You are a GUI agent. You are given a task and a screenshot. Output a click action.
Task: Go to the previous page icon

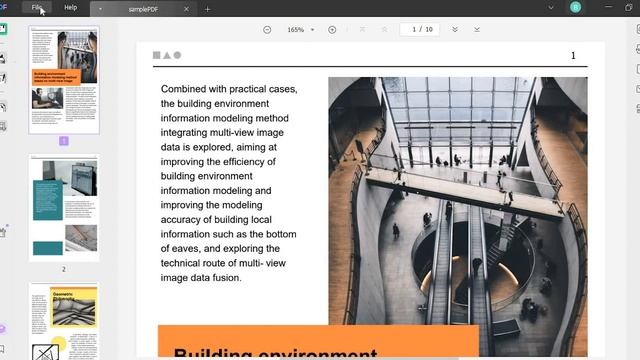[384, 29]
